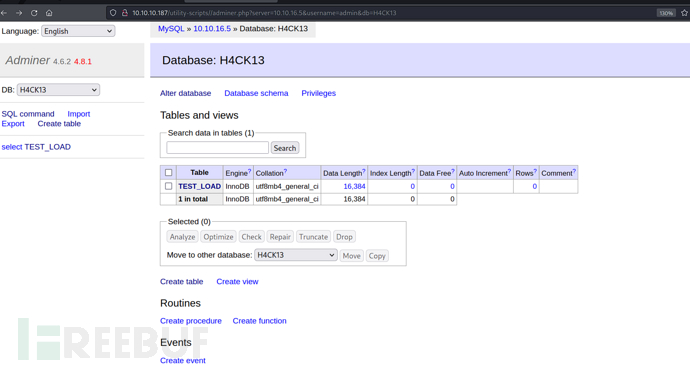Image resolution: width=690 pixels, height=367 pixels.
Task: Focus the browser address bar URL
Action: (264, 13)
